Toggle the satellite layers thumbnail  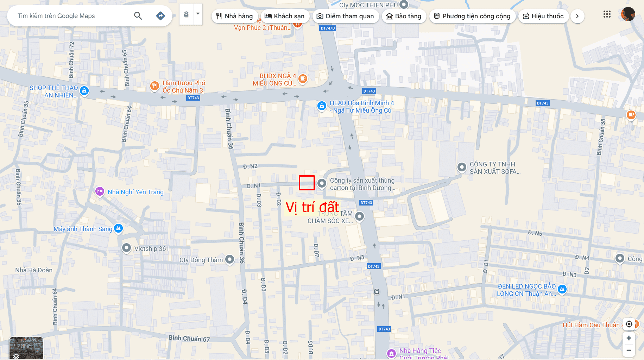click(26, 348)
